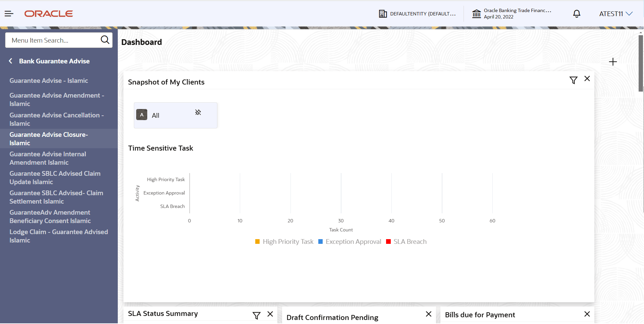Screen dimensions: 644x324
Task: Filter the SLA Status Summary widget
Action: (x=256, y=316)
